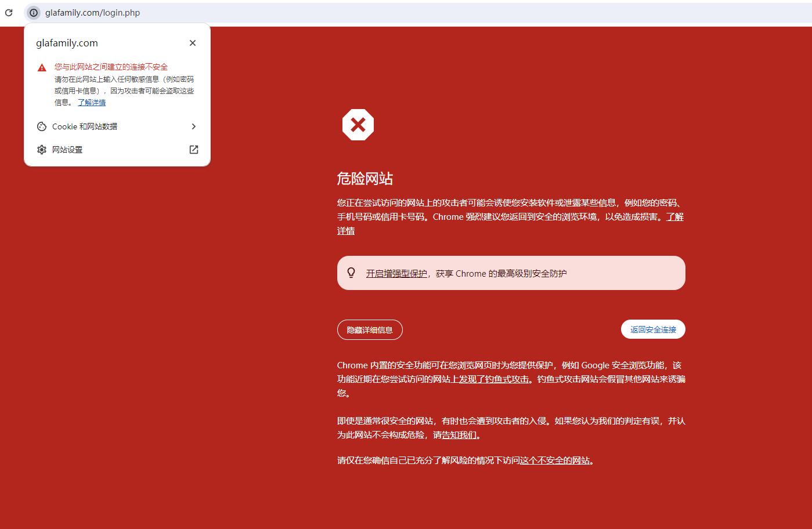
Task: Expand the Cookie 和网站数据 chevron arrow
Action: 194,126
